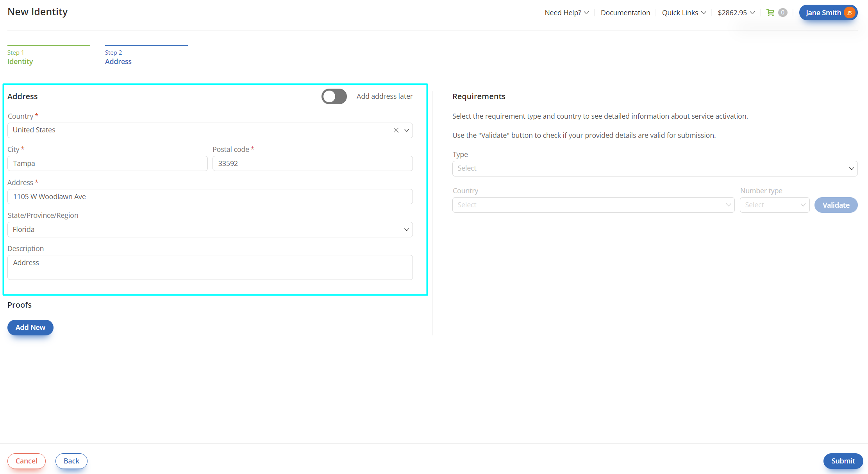Click the Proofs section heading
This screenshot has height=474, width=868.
point(20,305)
